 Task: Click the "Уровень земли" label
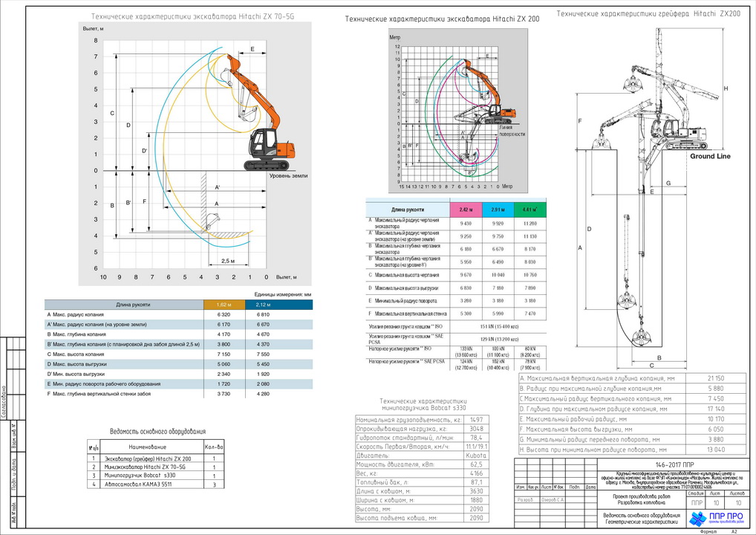pos(288,176)
